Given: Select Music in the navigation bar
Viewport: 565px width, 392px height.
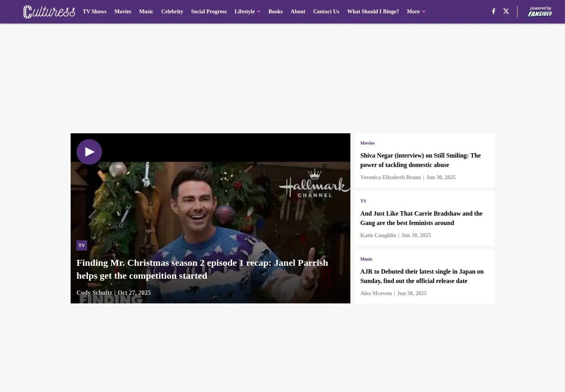Looking at the screenshot, I should pos(146,12).
